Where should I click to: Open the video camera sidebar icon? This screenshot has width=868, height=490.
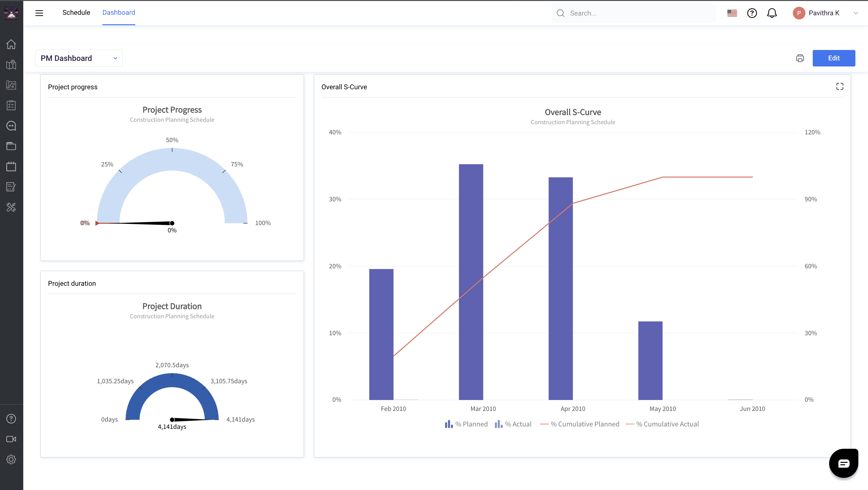click(x=11, y=439)
